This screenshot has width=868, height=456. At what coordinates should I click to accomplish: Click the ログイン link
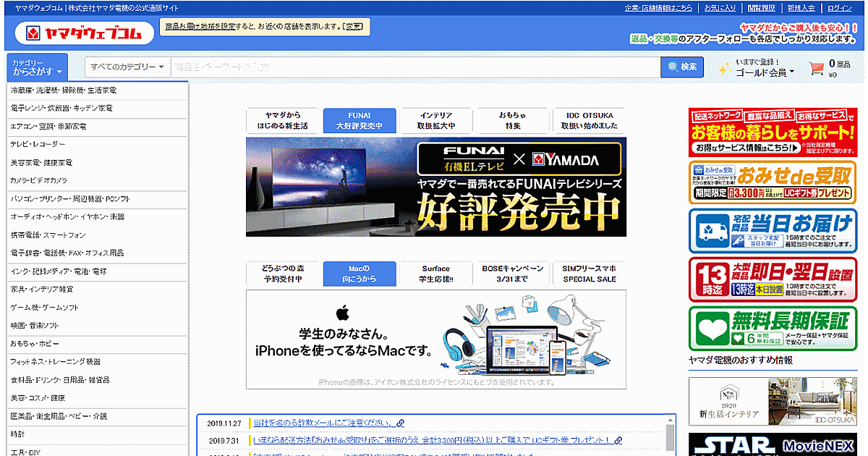pyautogui.click(x=840, y=8)
